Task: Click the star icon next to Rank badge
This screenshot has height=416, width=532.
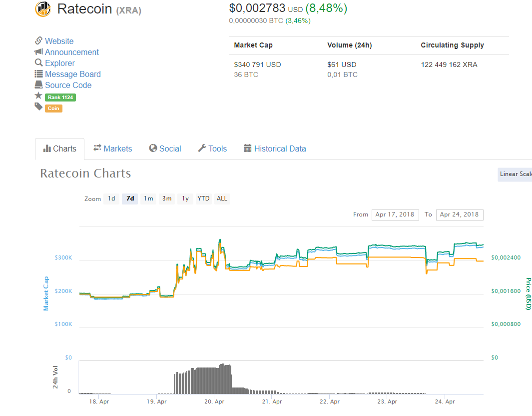Action: tap(38, 96)
